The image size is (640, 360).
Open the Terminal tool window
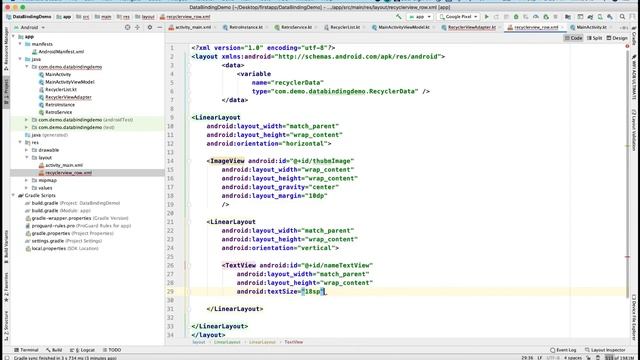pos(27,350)
